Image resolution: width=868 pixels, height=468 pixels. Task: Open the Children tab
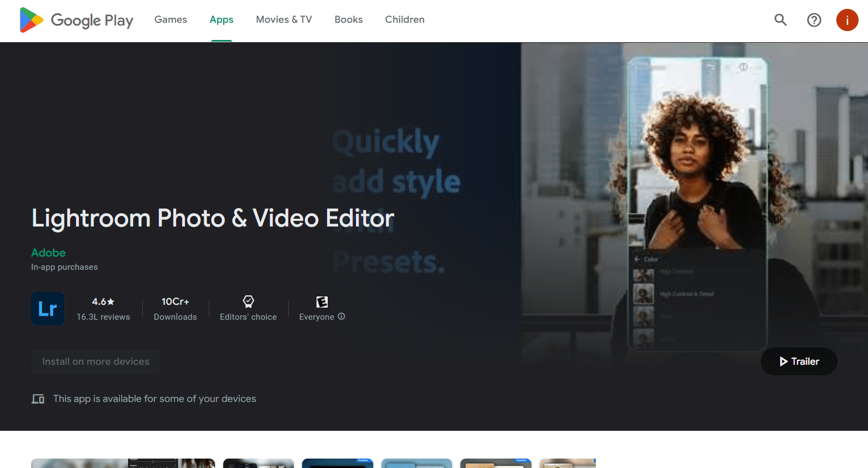click(x=405, y=19)
